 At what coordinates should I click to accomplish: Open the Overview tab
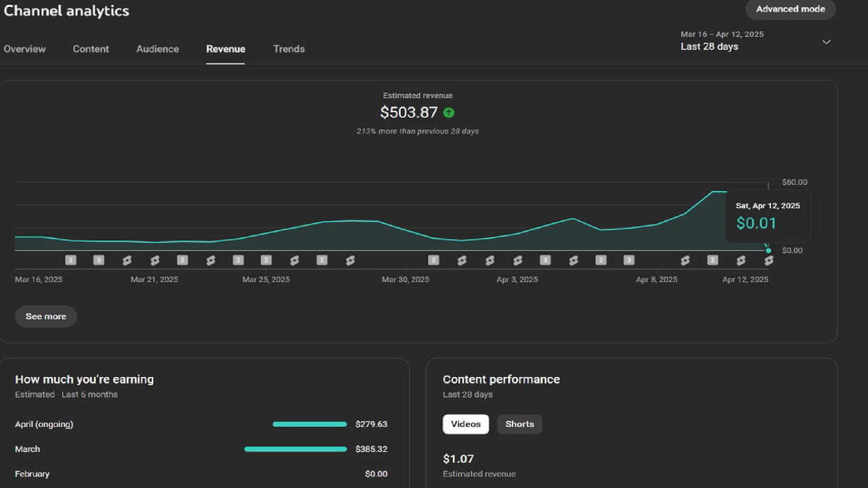coord(24,49)
